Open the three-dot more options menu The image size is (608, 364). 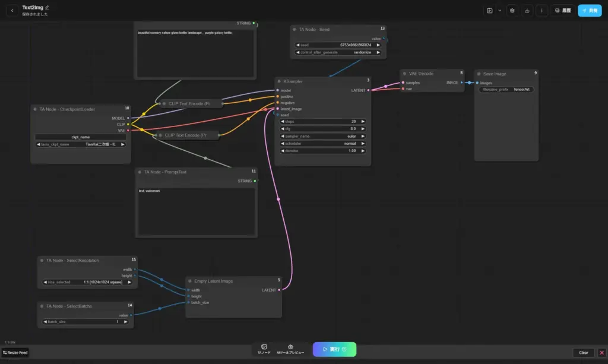541,11
